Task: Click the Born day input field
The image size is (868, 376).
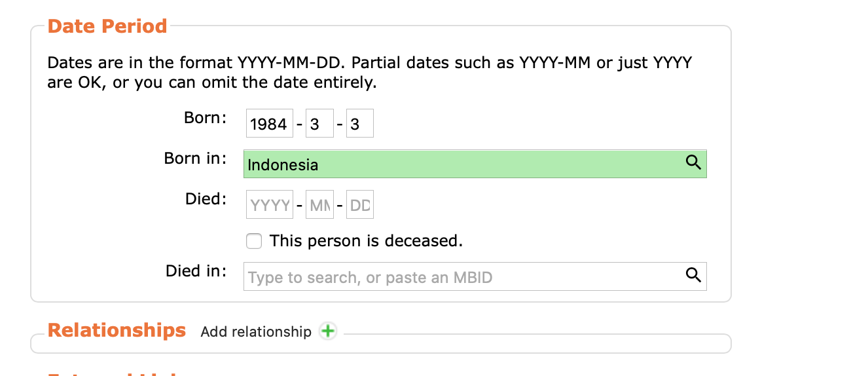Action: (359, 124)
